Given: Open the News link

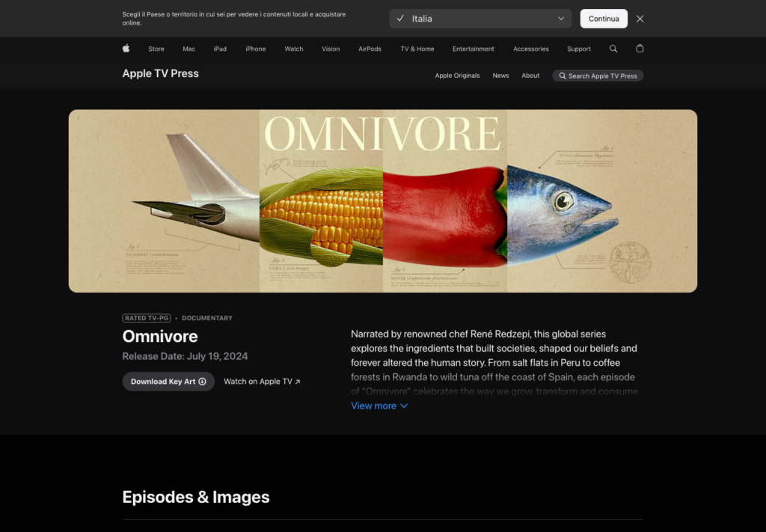Looking at the screenshot, I should (x=500, y=76).
